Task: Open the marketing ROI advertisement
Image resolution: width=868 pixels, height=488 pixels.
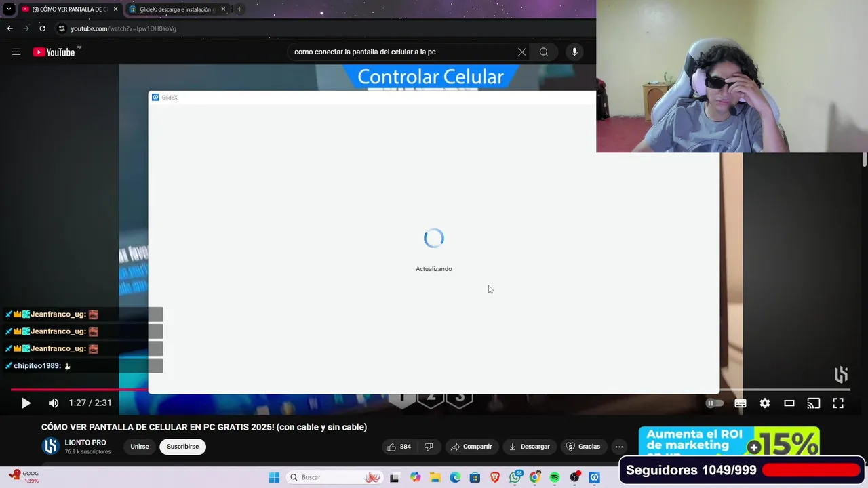Action: (x=729, y=442)
